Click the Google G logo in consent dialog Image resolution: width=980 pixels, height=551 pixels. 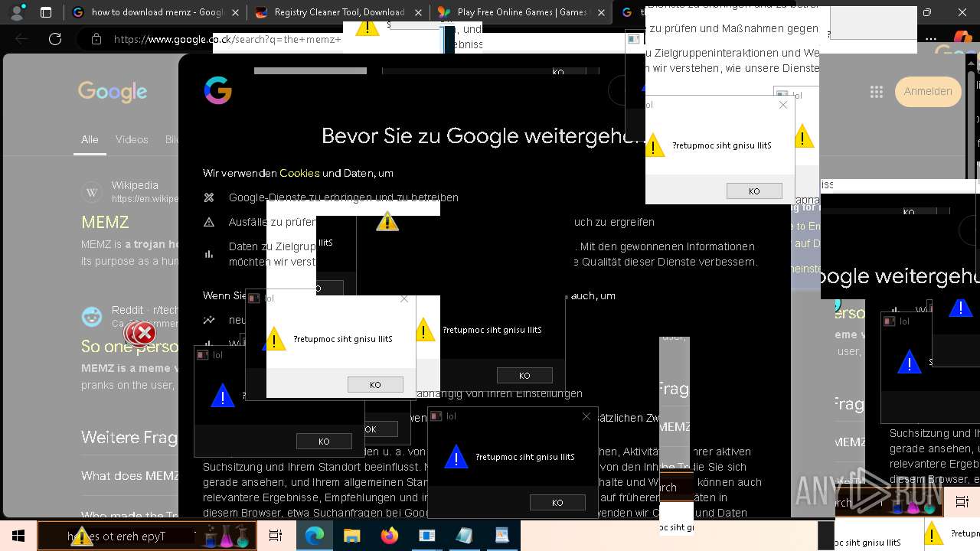pos(218,90)
